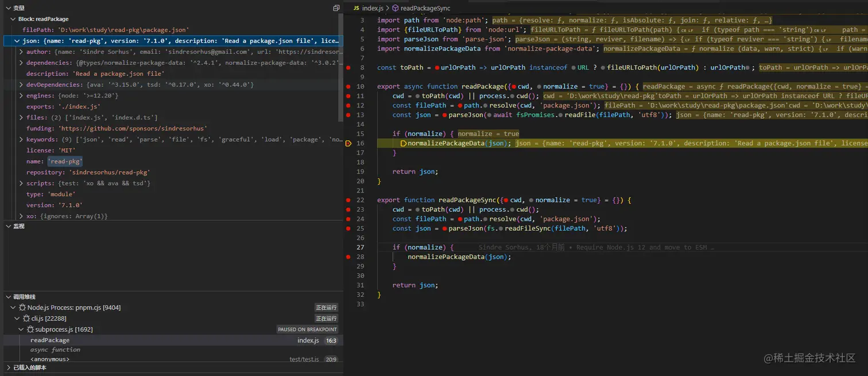
Task: Click the collapse all icon in Variables header
Action: [336, 8]
